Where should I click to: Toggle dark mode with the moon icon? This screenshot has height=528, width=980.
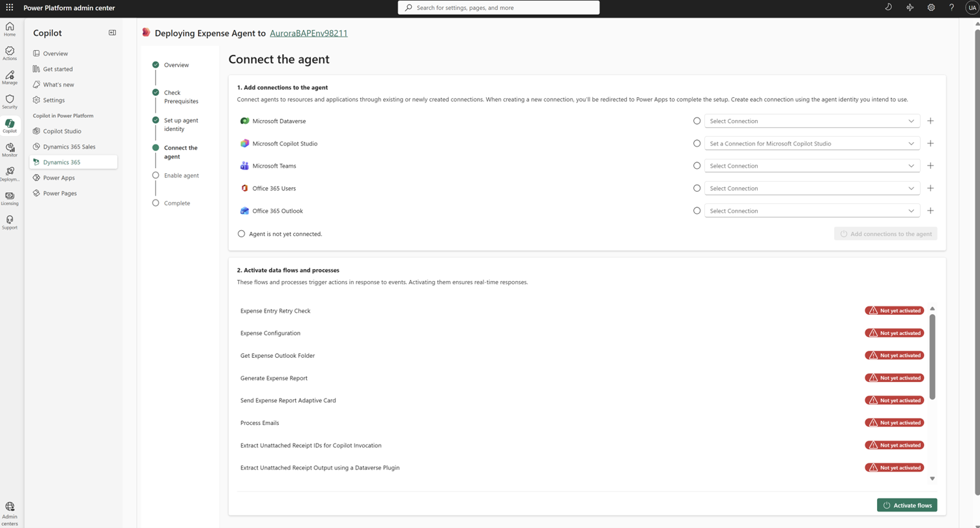coord(887,7)
